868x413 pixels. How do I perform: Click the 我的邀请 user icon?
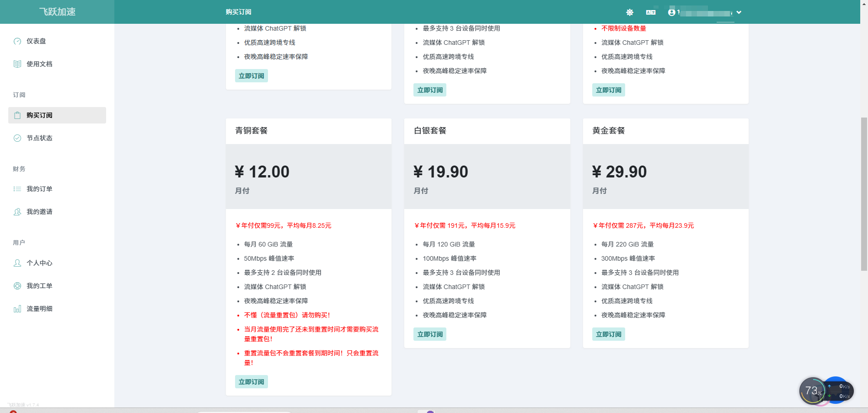(17, 212)
